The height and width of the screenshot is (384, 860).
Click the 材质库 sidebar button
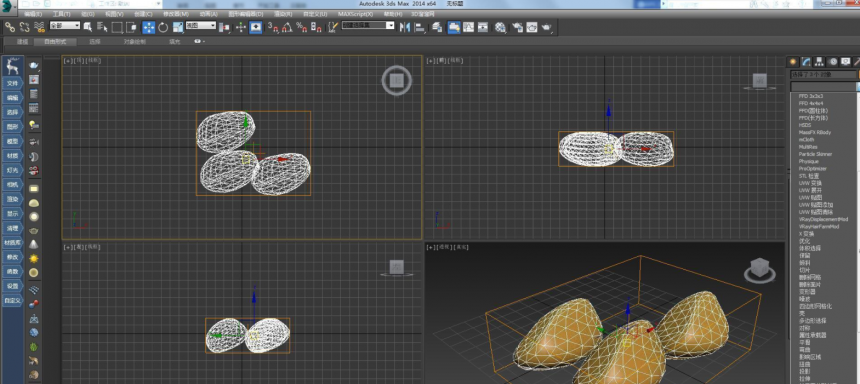tap(13, 242)
